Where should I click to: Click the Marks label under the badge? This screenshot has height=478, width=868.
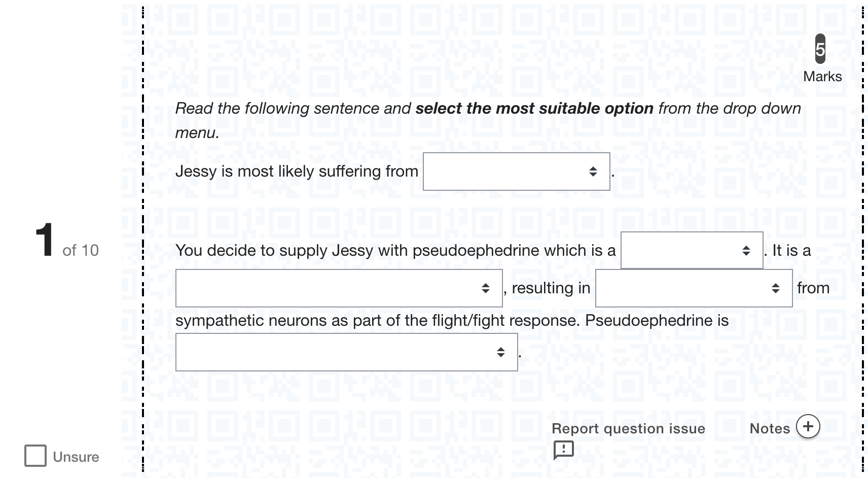coord(822,77)
